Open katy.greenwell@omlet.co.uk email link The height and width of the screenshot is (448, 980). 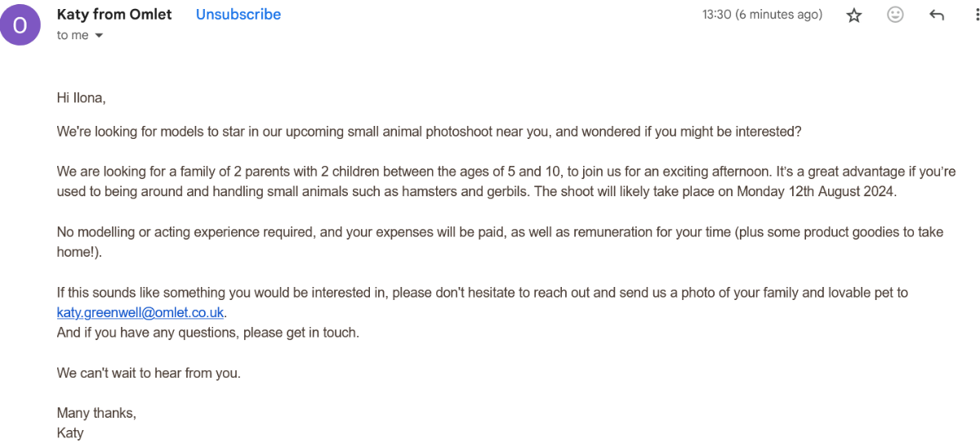[x=140, y=312]
